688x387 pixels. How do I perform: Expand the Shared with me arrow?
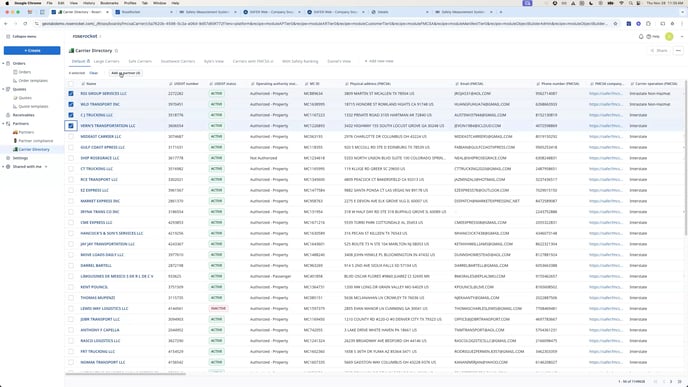click(x=4, y=167)
